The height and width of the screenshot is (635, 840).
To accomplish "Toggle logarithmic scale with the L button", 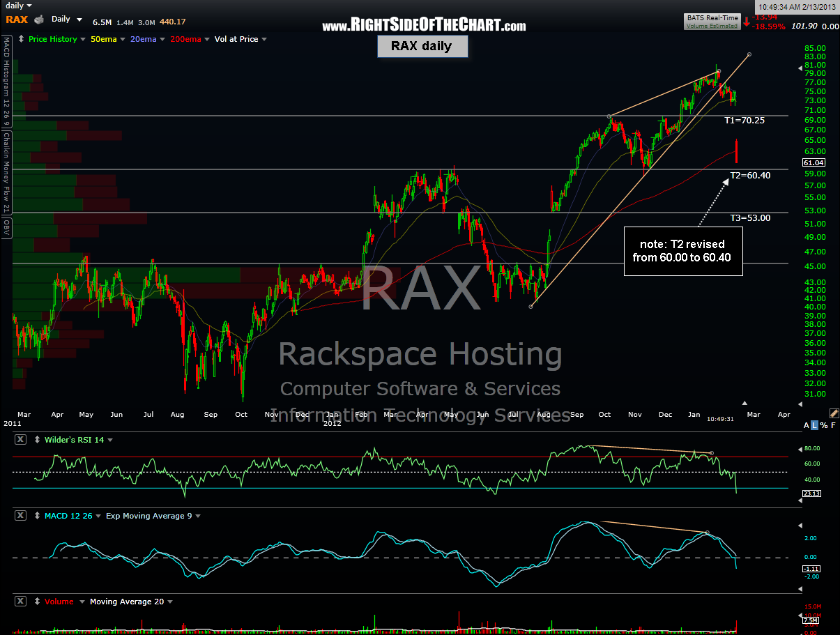I will tap(816, 425).
